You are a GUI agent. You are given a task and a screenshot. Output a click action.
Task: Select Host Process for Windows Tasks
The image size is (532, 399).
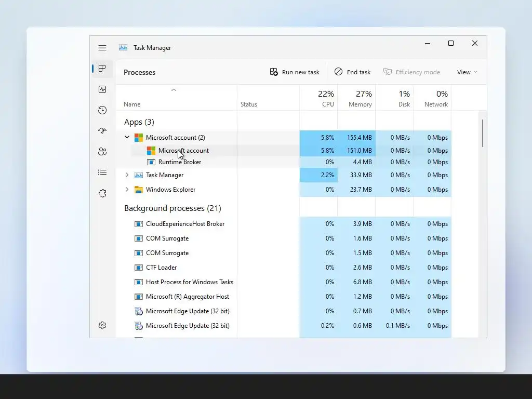point(283,282)
